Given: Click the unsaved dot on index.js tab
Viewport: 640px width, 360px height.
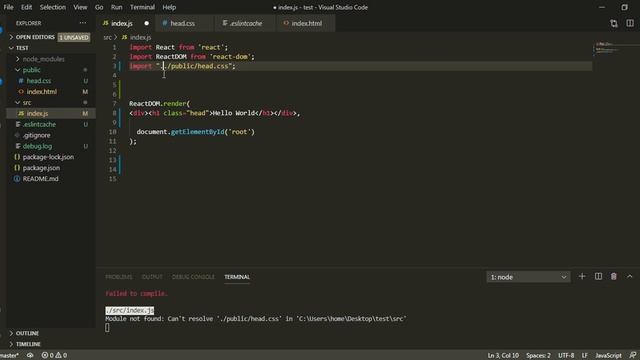Looking at the screenshot, I should tap(147, 24).
